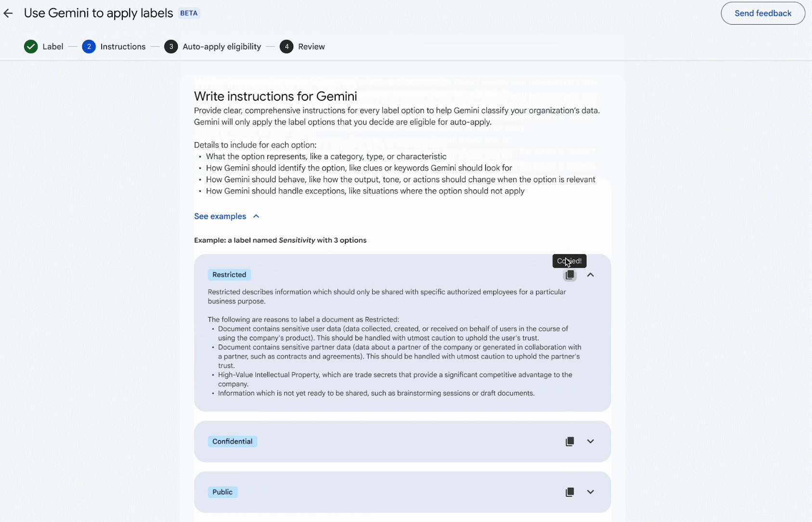Click the step 3 number circle

tap(171, 47)
